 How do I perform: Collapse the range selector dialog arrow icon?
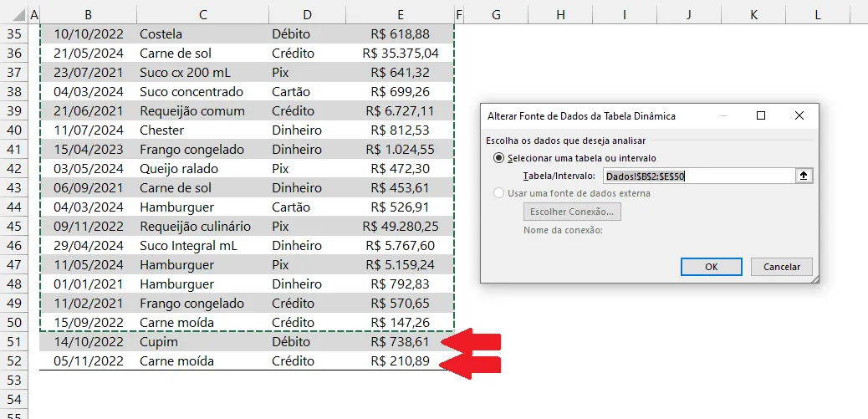coord(804,176)
